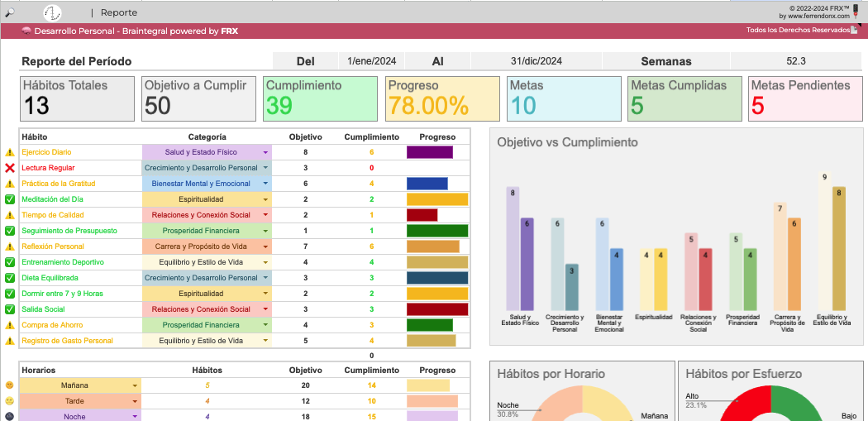Click green check beside Dormir entre 7 y 9 Horas
This screenshot has width=868, height=421.
(x=9, y=294)
